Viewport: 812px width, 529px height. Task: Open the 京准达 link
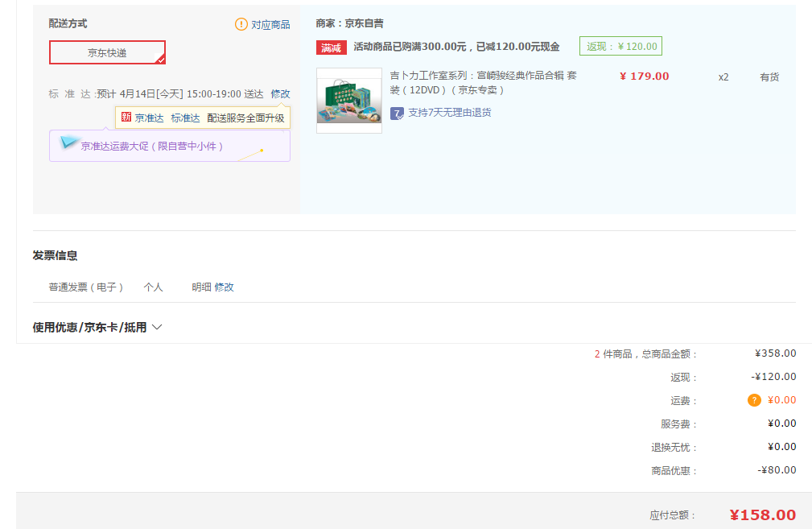click(149, 118)
